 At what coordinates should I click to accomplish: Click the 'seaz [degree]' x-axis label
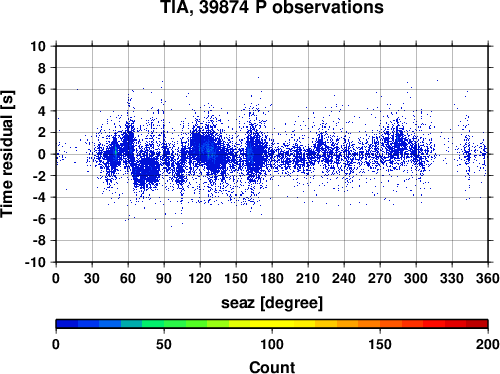point(272,303)
